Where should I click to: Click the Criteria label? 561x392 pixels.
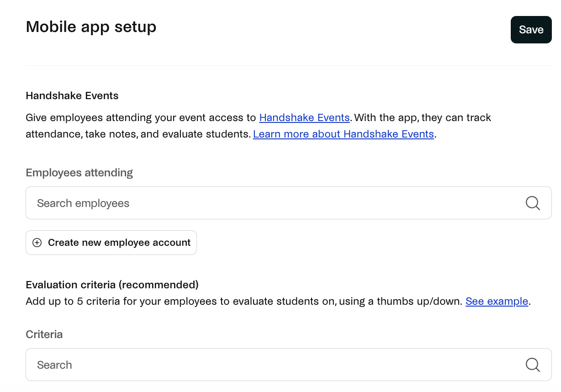[44, 334]
